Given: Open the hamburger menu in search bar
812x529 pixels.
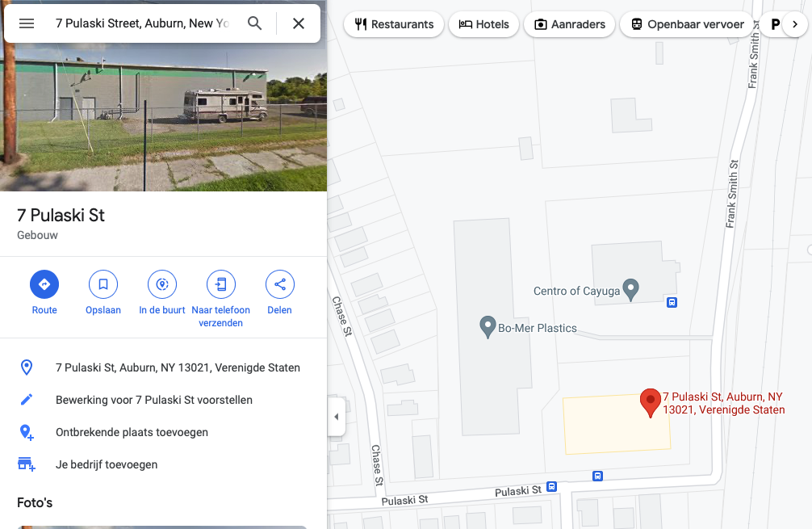Looking at the screenshot, I should [x=27, y=23].
